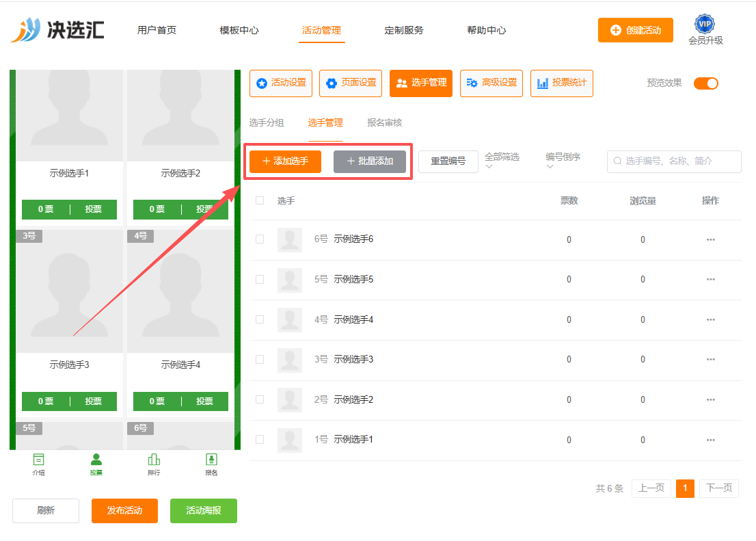Switch to 选手管理 sub-tab
This screenshot has width=756, height=541.
tap(325, 122)
